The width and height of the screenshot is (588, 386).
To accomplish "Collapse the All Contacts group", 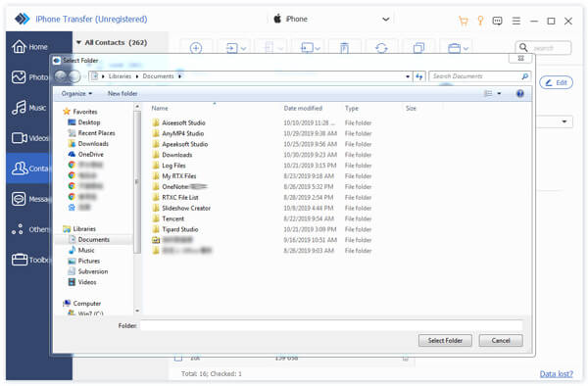I will pyautogui.click(x=78, y=42).
